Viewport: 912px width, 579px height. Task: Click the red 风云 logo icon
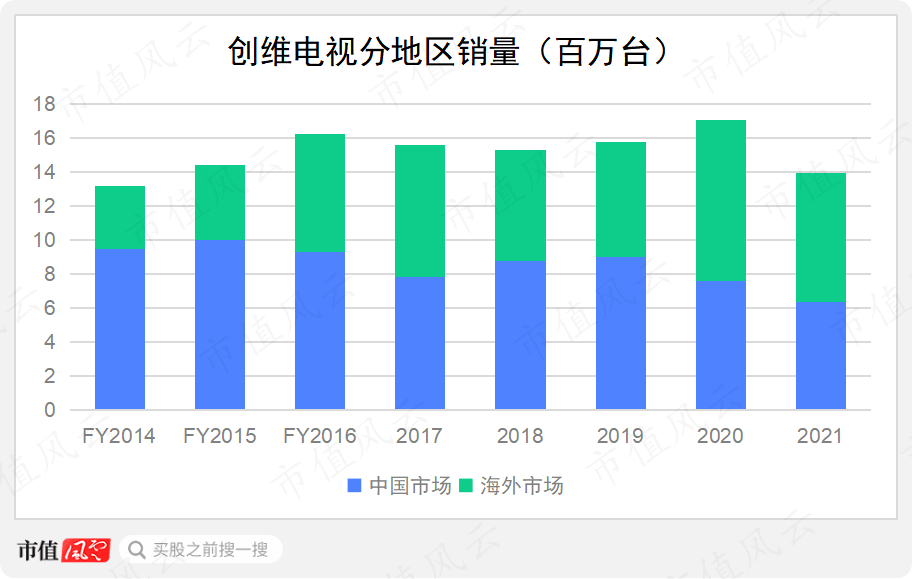point(85,549)
